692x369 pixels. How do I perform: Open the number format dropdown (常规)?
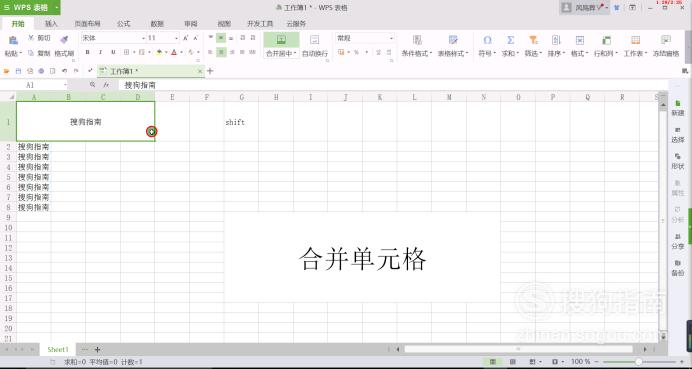tap(391, 38)
